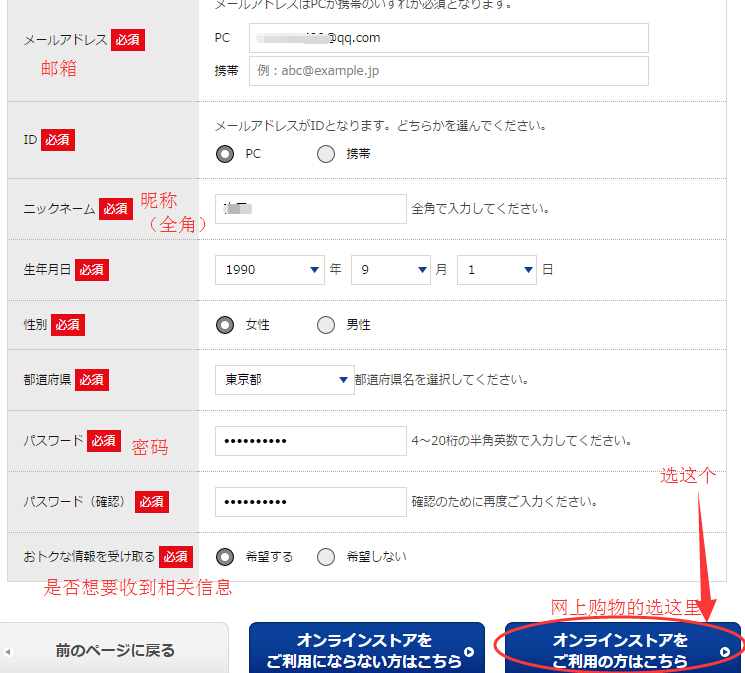
Task: Click the パスワード password field
Action: pos(310,441)
